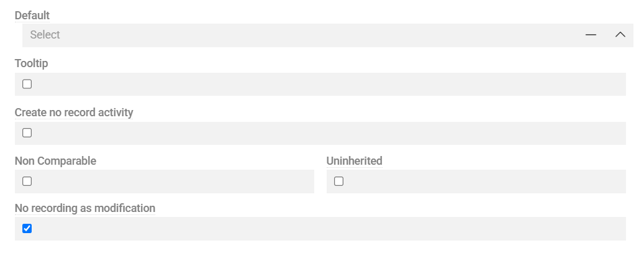Click the No recording as modification label
The width and height of the screenshot is (644, 253).
point(84,208)
